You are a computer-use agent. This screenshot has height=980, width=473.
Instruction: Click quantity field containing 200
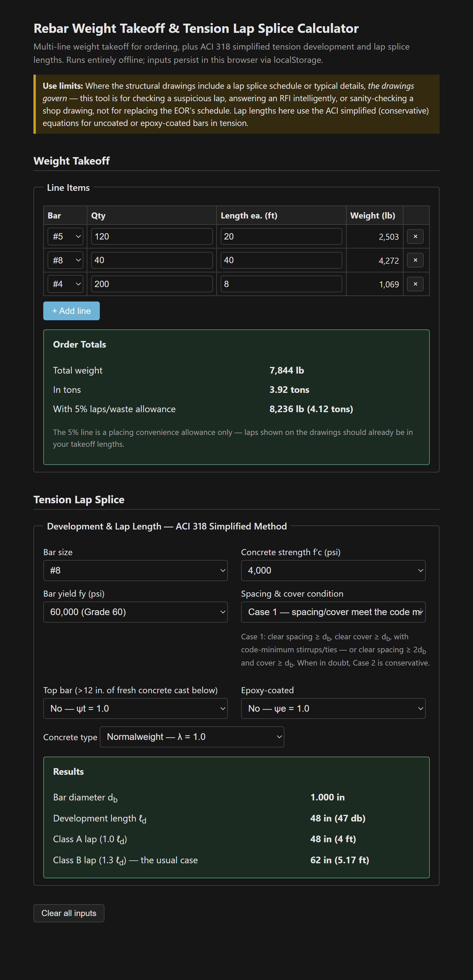(x=152, y=284)
